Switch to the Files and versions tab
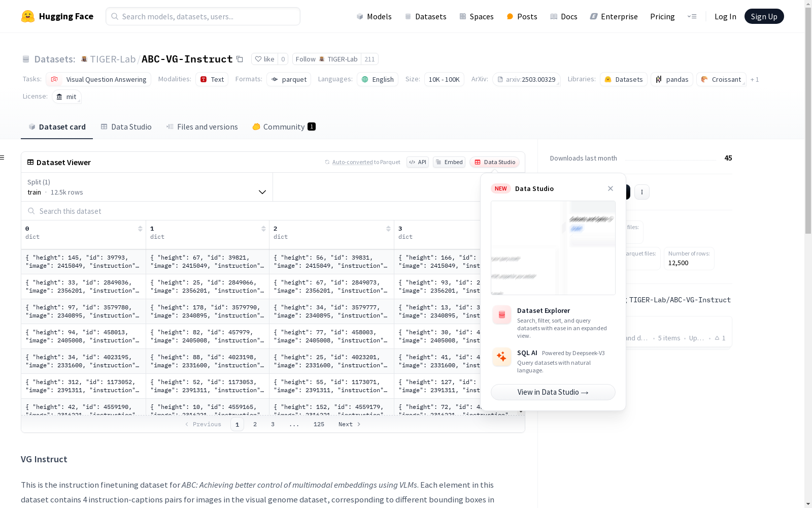This screenshot has width=812, height=508. point(202,127)
